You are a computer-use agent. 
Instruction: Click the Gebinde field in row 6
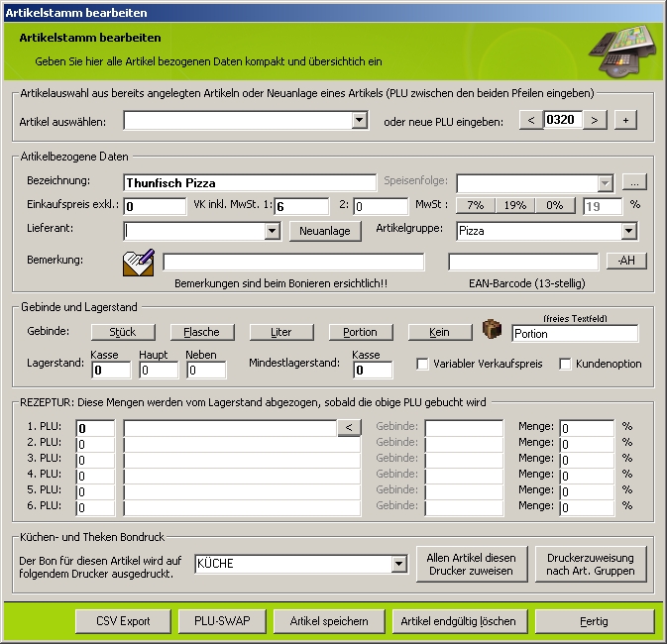click(x=464, y=507)
